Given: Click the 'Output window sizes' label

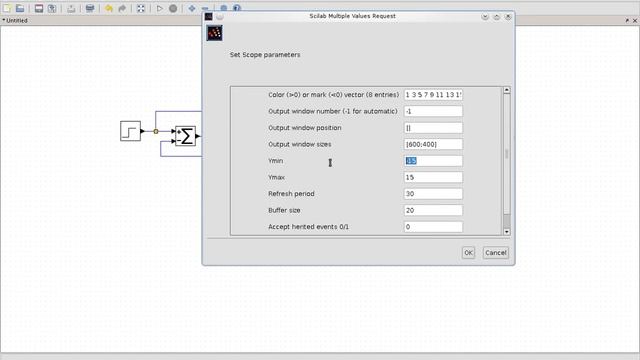Looking at the screenshot, I should (300, 144).
